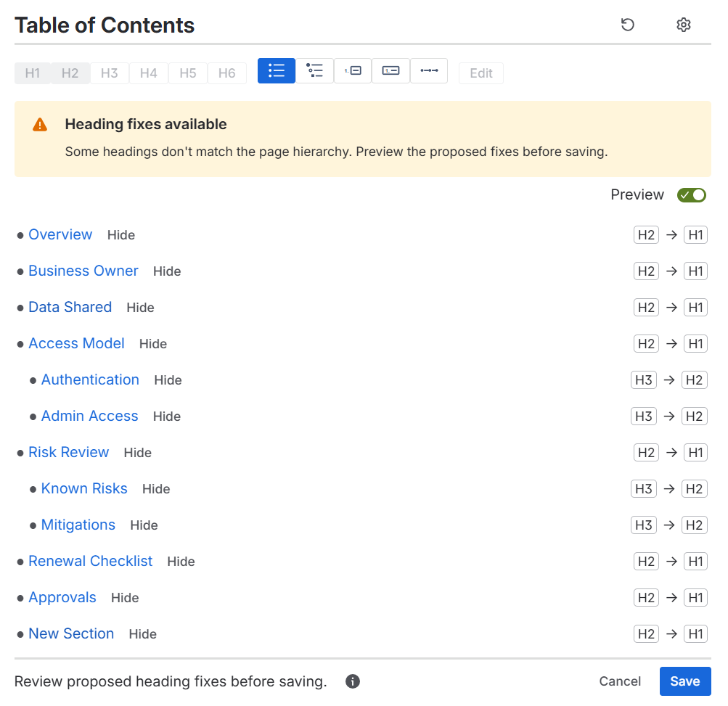Select the nested tree list style icon
The width and height of the screenshot is (728, 706).
(315, 70)
